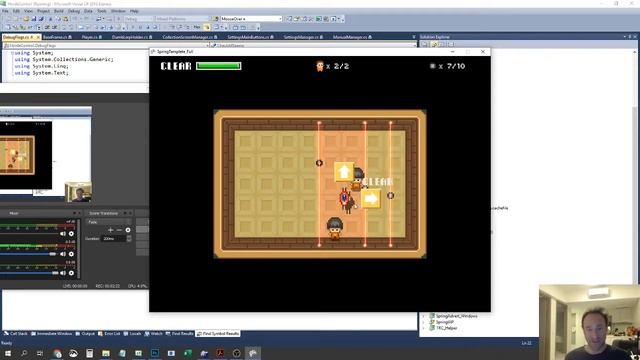Click the 'using System.Linq;' code line
Viewport: 640px width, 360px height.
pos(41,66)
